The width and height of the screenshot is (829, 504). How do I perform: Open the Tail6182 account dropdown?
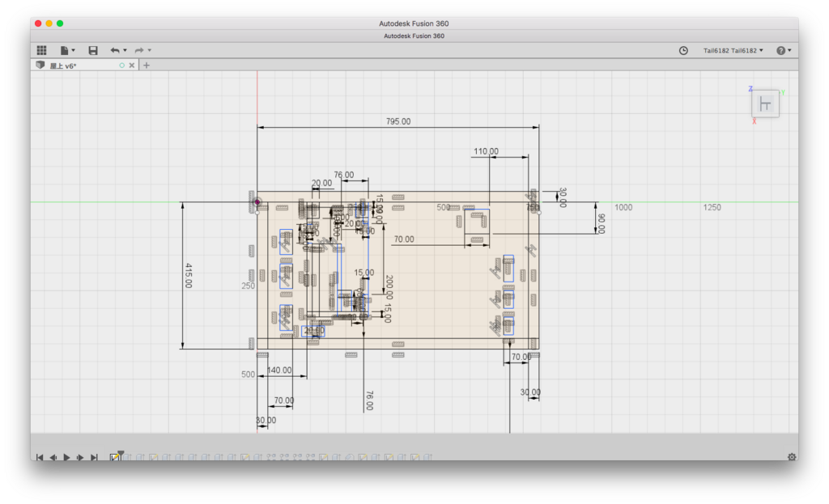coord(733,51)
